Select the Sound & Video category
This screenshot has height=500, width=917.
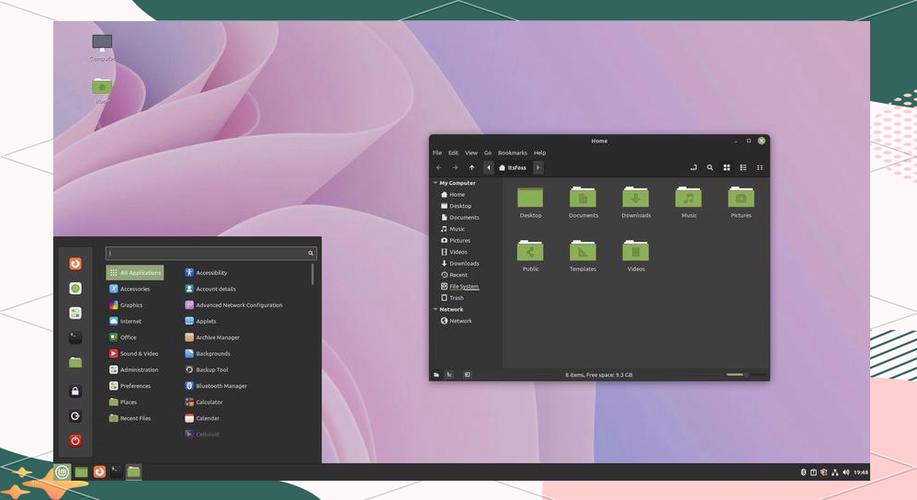[134, 354]
